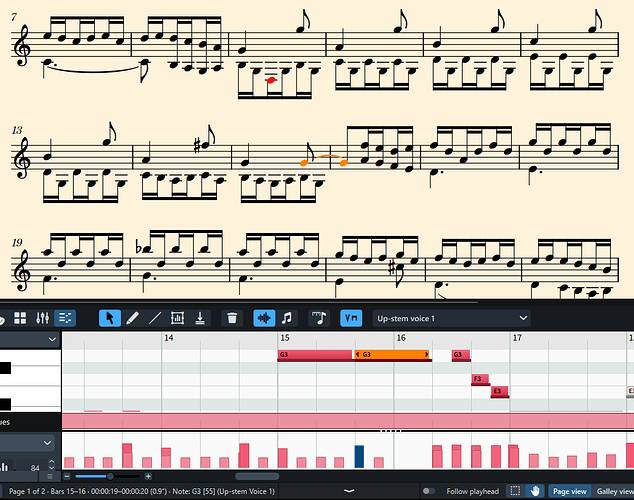
Task: Select the F3 note in piano roll
Action: [480, 379]
